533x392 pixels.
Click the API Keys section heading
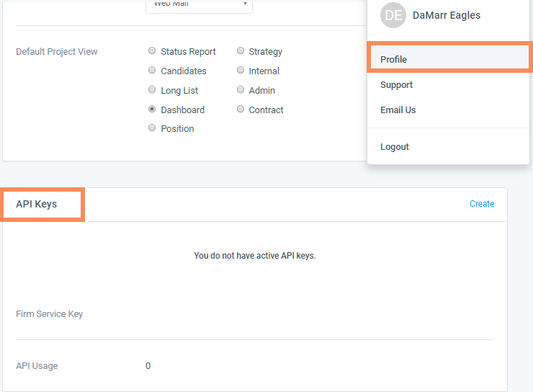point(36,204)
